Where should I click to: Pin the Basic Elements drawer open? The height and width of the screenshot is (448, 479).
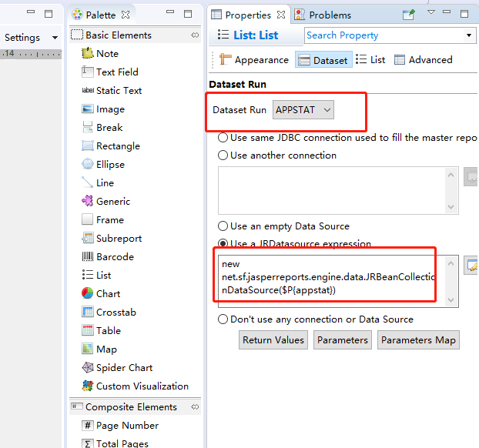pyautogui.click(x=195, y=35)
